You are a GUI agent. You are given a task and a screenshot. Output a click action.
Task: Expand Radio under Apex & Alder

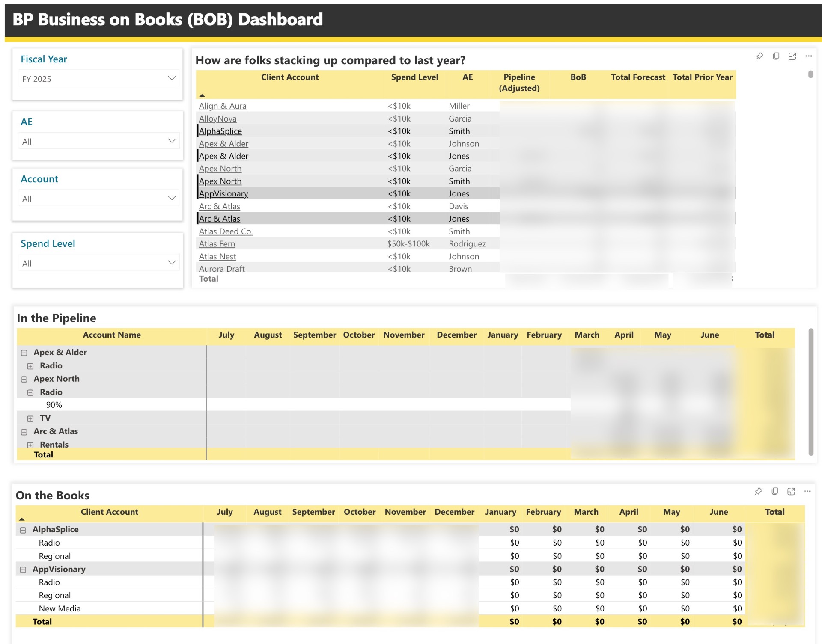(x=30, y=366)
